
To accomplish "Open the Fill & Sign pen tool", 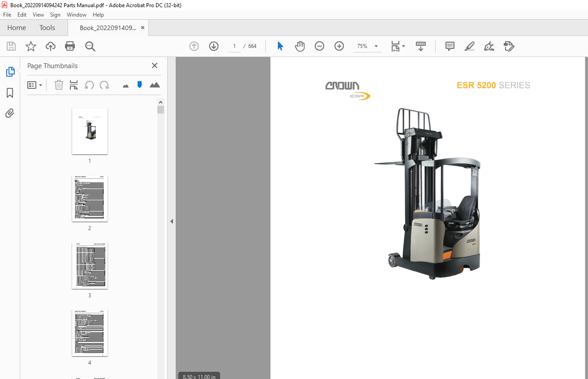I will 489,46.
